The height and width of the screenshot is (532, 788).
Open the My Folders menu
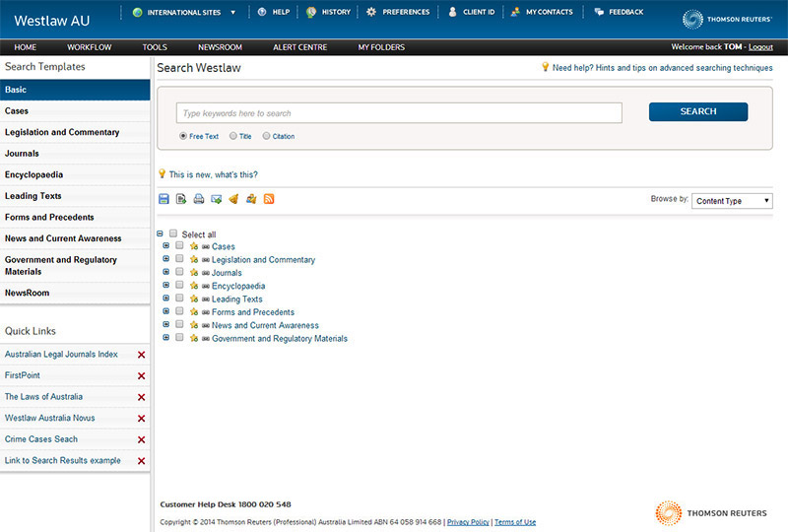(x=381, y=47)
